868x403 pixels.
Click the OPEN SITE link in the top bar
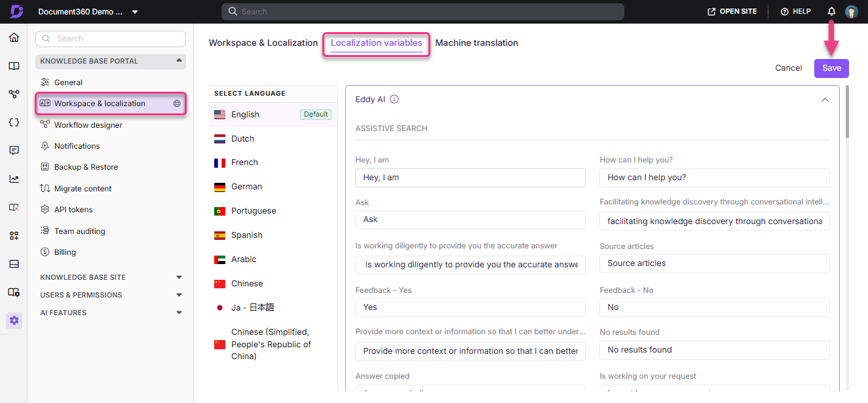tap(732, 11)
